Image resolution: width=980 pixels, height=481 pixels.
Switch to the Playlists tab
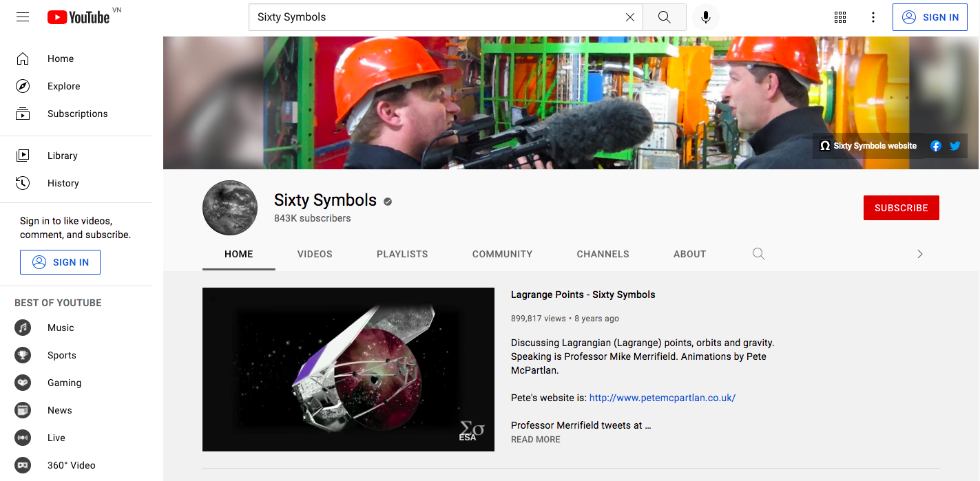click(x=402, y=254)
